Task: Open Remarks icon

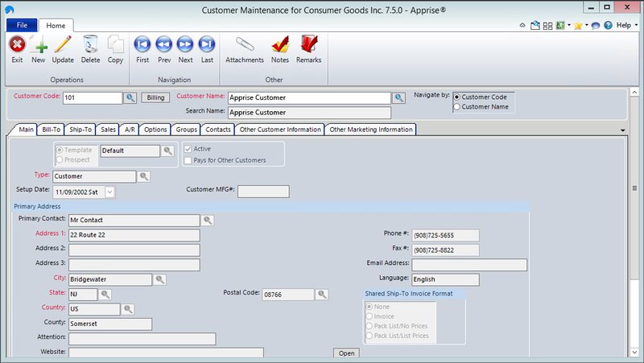Action: click(309, 44)
